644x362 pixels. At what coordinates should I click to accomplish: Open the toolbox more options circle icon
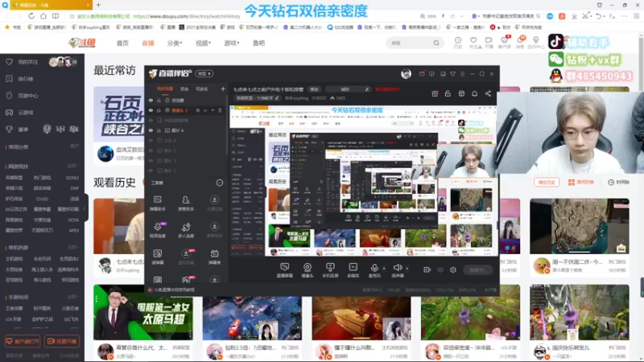click(220, 183)
